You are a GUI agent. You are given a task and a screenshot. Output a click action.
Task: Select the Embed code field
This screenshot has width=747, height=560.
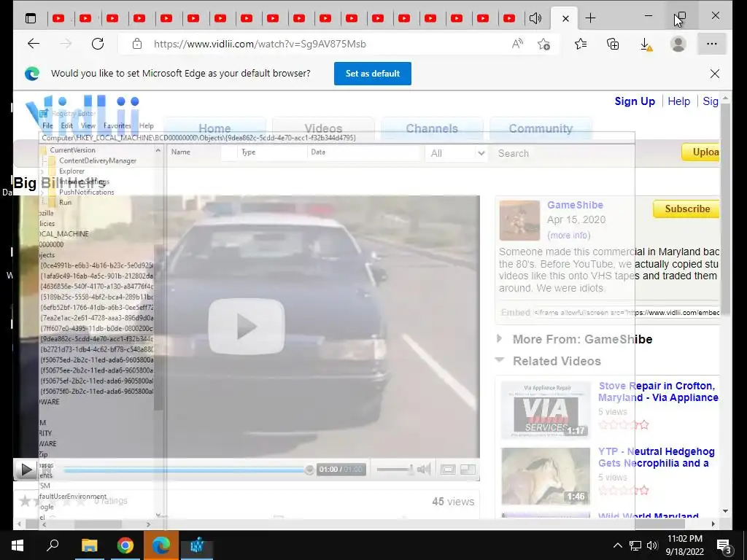pos(627,313)
